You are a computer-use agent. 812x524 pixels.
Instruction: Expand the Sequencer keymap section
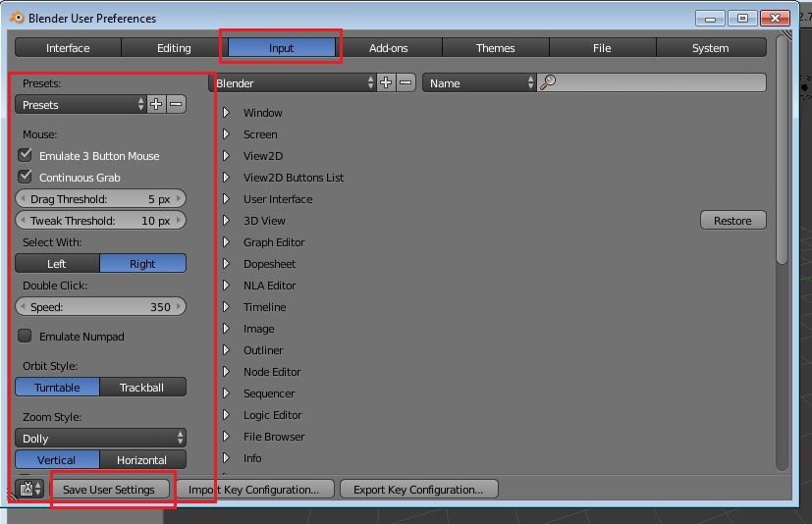point(226,393)
